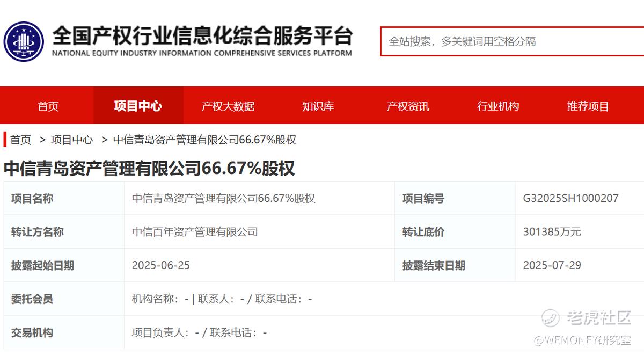Select project number G32025SH1000207

pyautogui.click(x=570, y=198)
